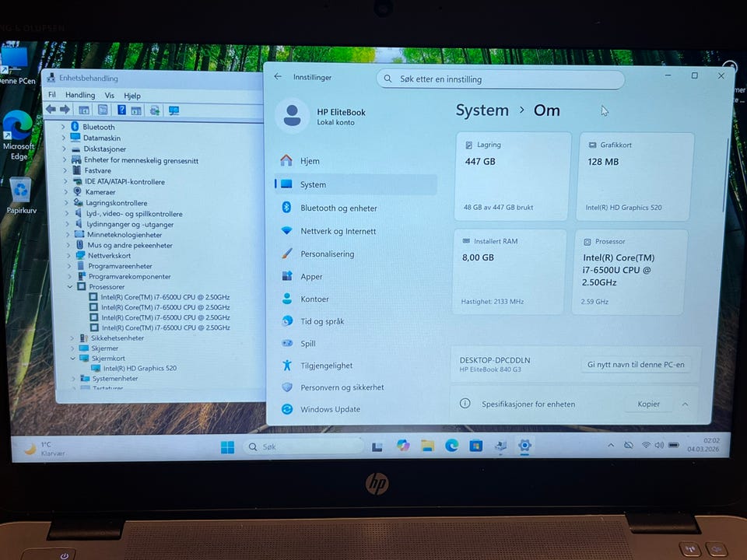Click the Forward arrow in Device Manager toolbar

65,110
